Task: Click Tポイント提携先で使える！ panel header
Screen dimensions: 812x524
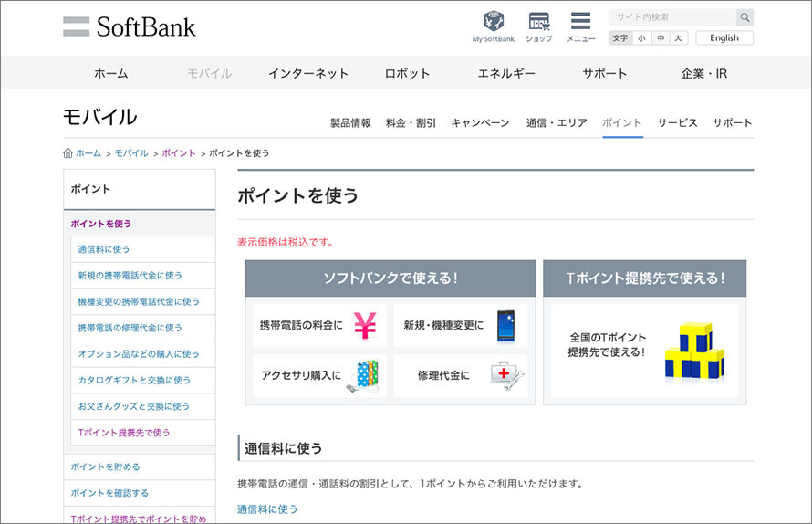Action: [645, 278]
